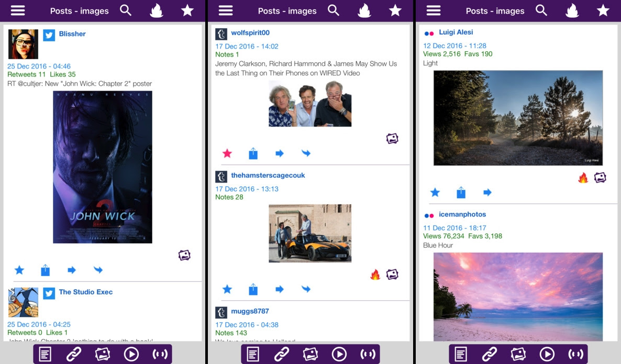The width and height of the screenshot is (621, 364).
Task: Open Blissher's profile link
Action: click(72, 33)
